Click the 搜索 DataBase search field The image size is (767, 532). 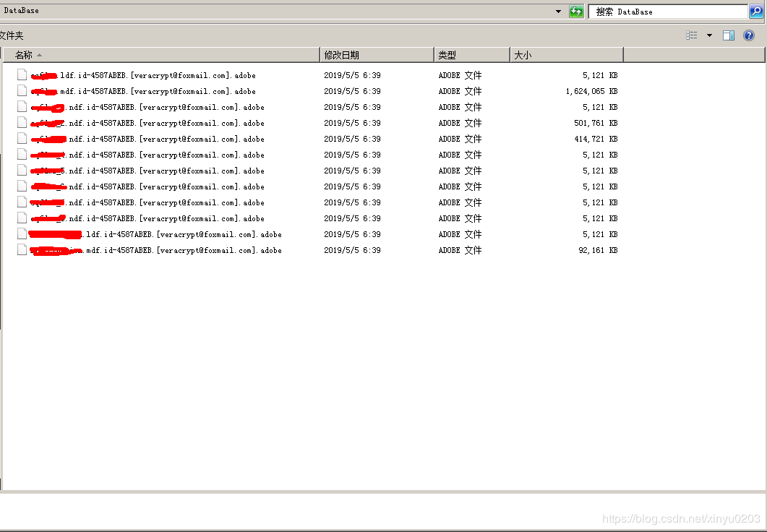668,12
